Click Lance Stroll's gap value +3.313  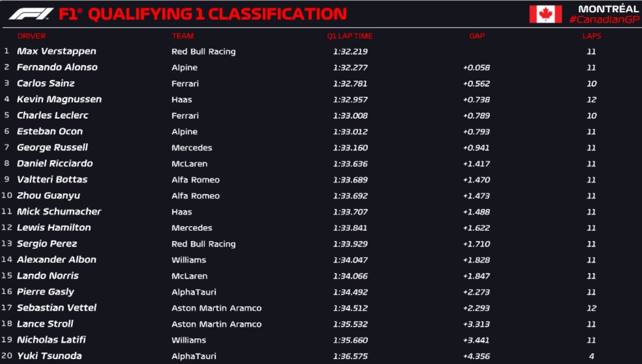(476, 324)
